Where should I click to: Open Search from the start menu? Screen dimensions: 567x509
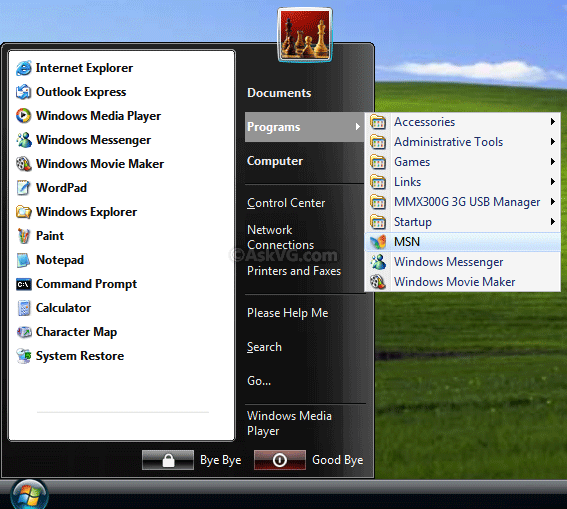click(x=264, y=347)
